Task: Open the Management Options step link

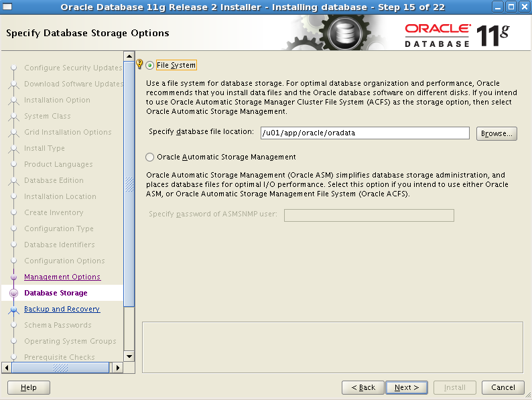Action: coord(62,277)
